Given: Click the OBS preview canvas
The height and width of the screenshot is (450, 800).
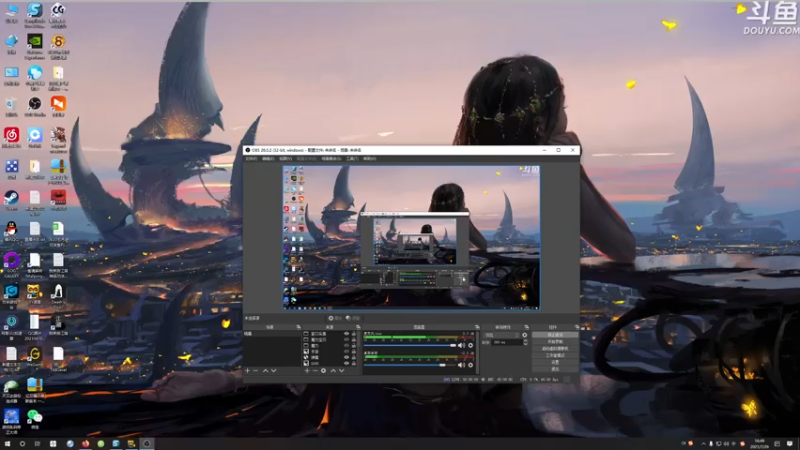Looking at the screenshot, I should (411, 237).
